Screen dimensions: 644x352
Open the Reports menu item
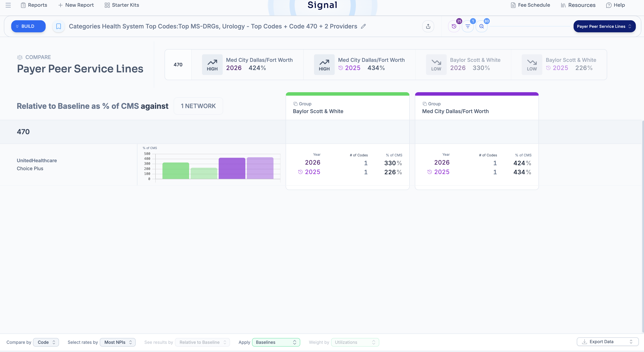tap(34, 5)
